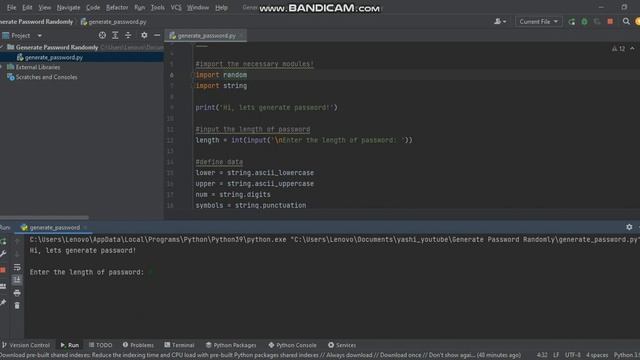
Task: Open the Services tool window
Action: click(342, 345)
